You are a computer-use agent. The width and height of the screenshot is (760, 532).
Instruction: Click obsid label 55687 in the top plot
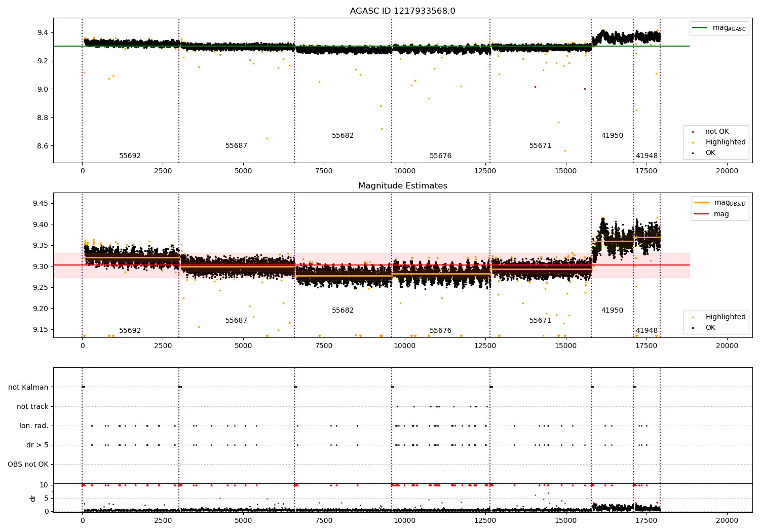pos(236,146)
